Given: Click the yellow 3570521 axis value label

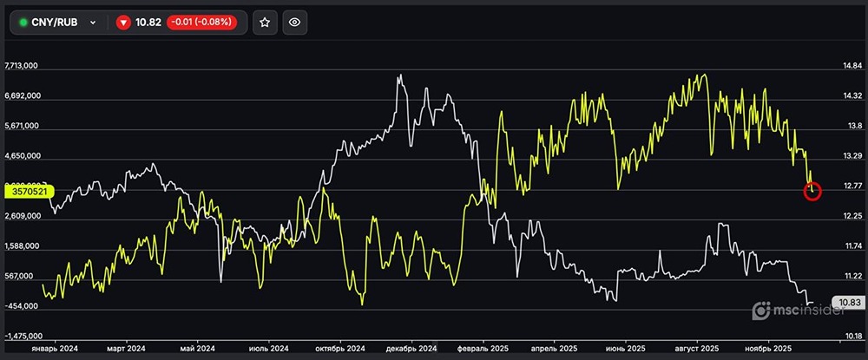Looking at the screenshot, I should tap(30, 190).
